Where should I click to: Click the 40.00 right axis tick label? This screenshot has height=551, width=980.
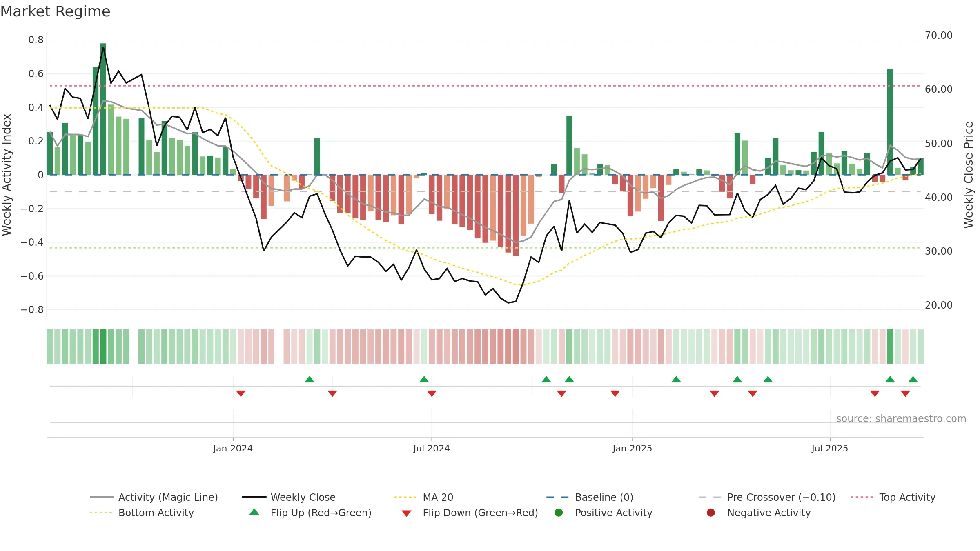point(939,198)
